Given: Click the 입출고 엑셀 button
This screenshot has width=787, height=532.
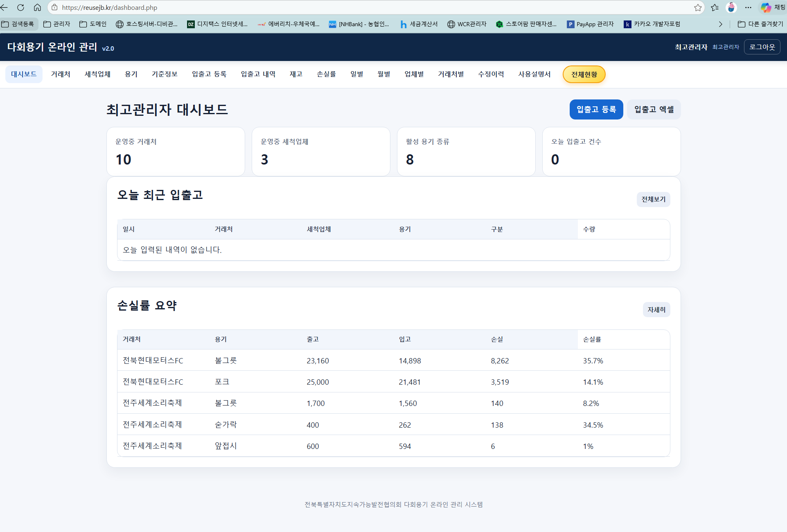Looking at the screenshot, I should pos(654,109).
